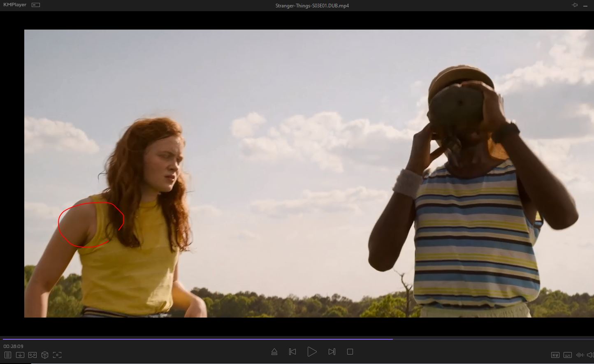Click the compact mode icon beside KMPlayer
The height and width of the screenshot is (364, 594).
[36, 5]
